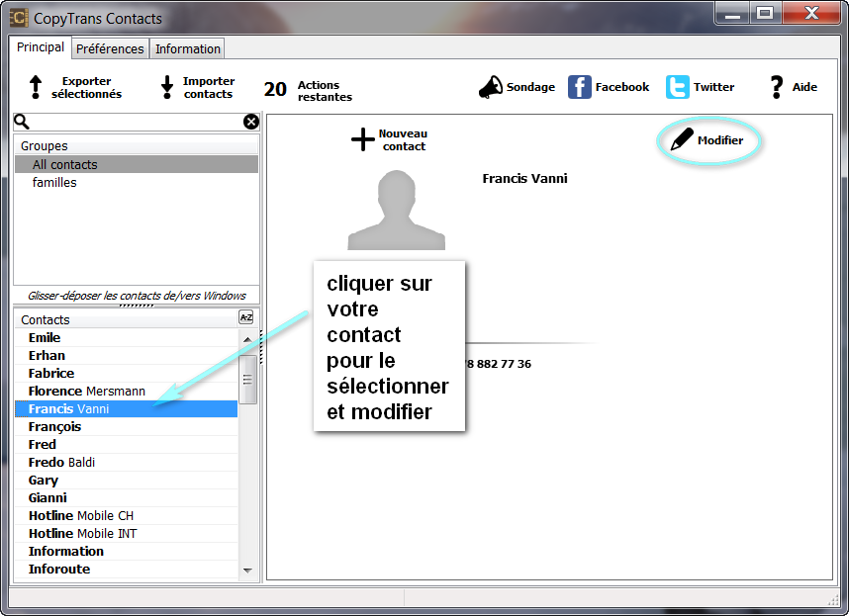The width and height of the screenshot is (849, 616).
Task: Click the Import contacts down-arrow icon
Action: click(167, 87)
